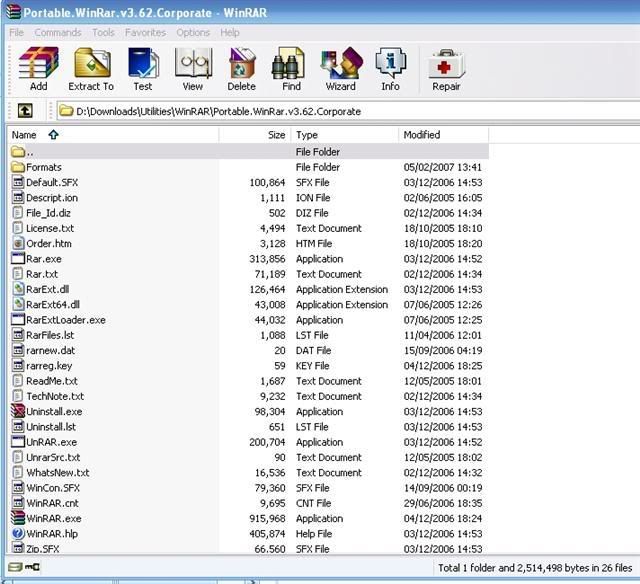Select the Default.SFX file icon
Viewport: 640px width, 584px height.
click(x=18, y=182)
